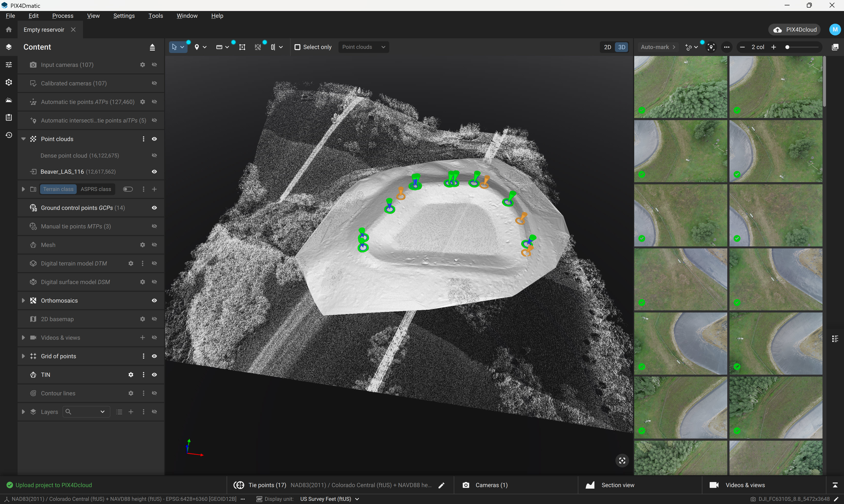Enable the Select only checkbox

pos(298,47)
